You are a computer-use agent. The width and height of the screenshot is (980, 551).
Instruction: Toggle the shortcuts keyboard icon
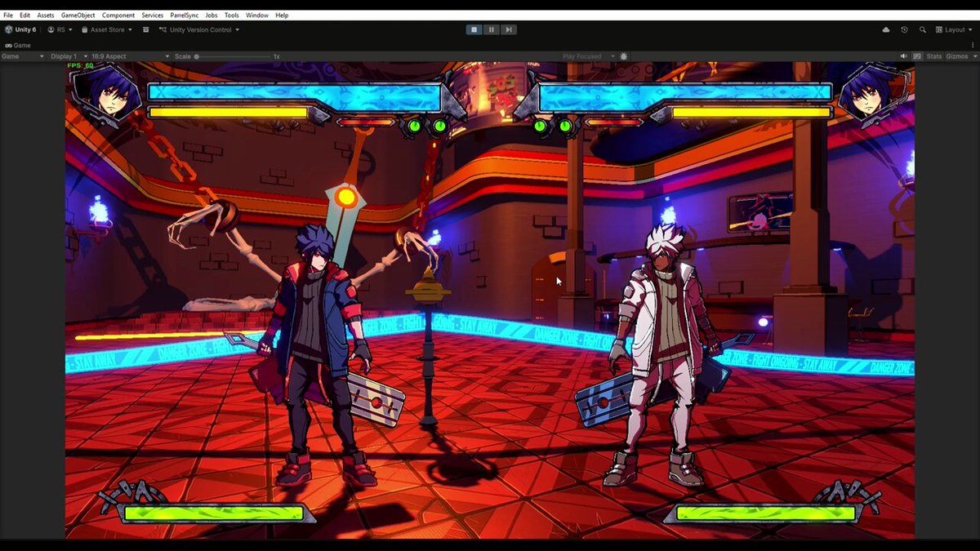[917, 56]
